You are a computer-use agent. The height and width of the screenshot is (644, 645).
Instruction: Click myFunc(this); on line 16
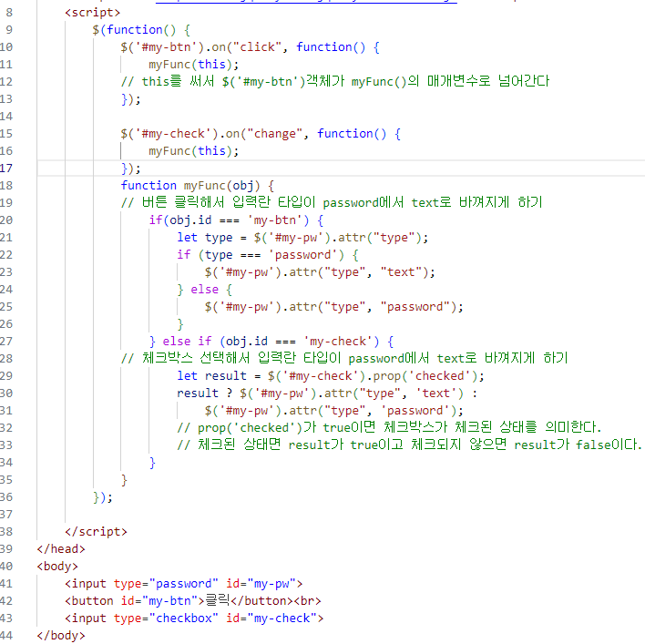click(194, 151)
